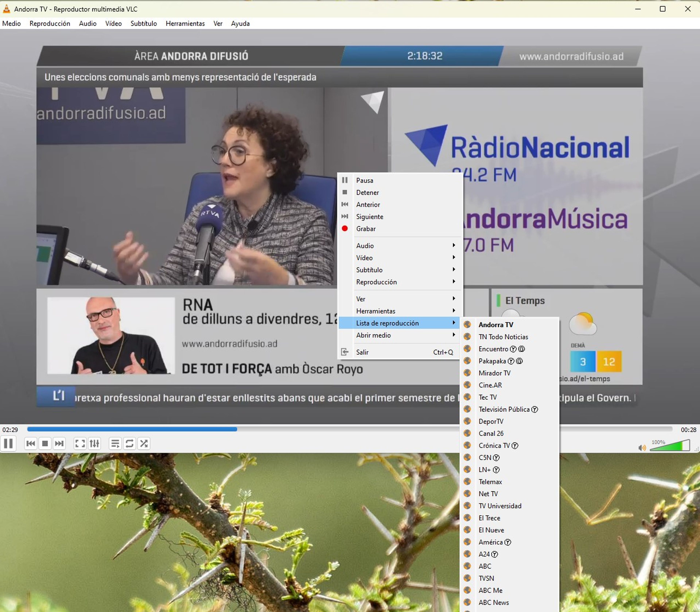This screenshot has height=612, width=700.
Task: Play A24 from playlist
Action: (510, 554)
